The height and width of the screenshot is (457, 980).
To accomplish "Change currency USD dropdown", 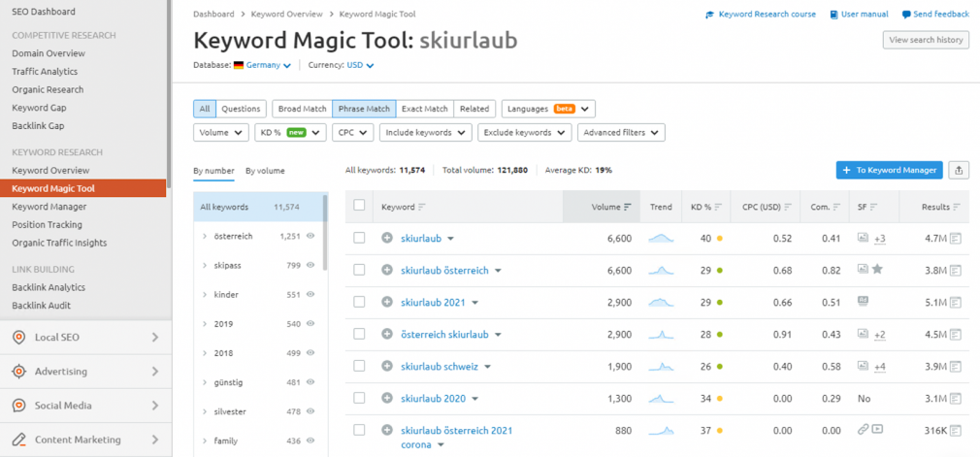I will (360, 65).
